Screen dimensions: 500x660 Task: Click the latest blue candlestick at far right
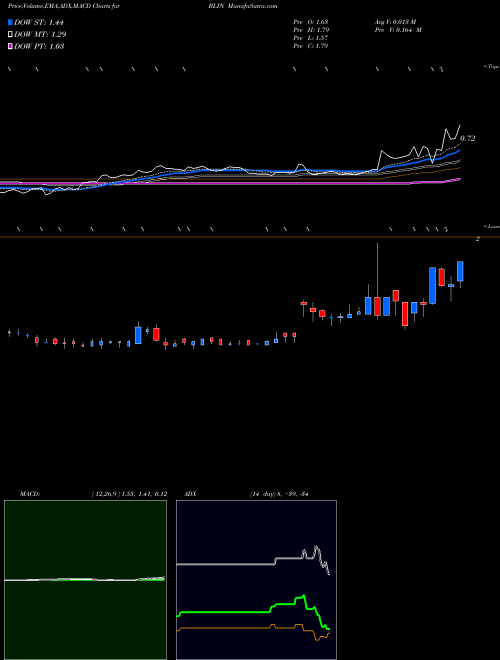tap(460, 271)
